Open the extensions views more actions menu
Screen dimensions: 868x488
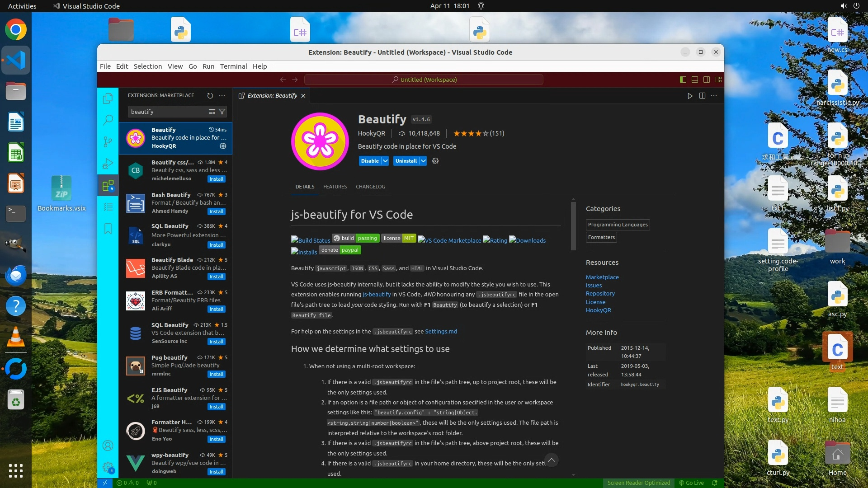tap(222, 96)
